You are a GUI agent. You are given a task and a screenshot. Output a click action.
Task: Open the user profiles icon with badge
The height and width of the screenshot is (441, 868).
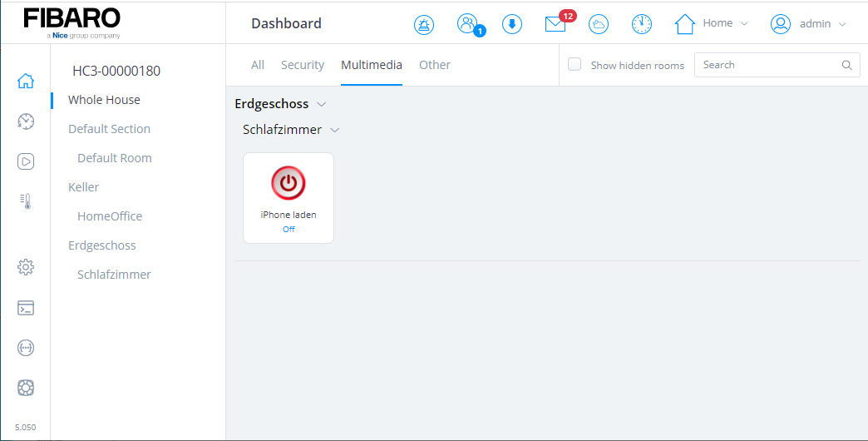click(468, 24)
